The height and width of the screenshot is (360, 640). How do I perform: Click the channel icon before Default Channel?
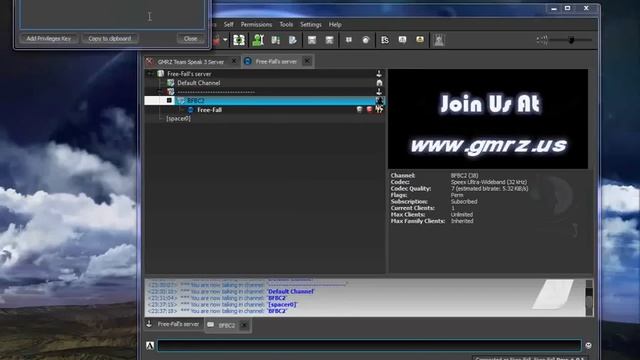(x=171, y=83)
